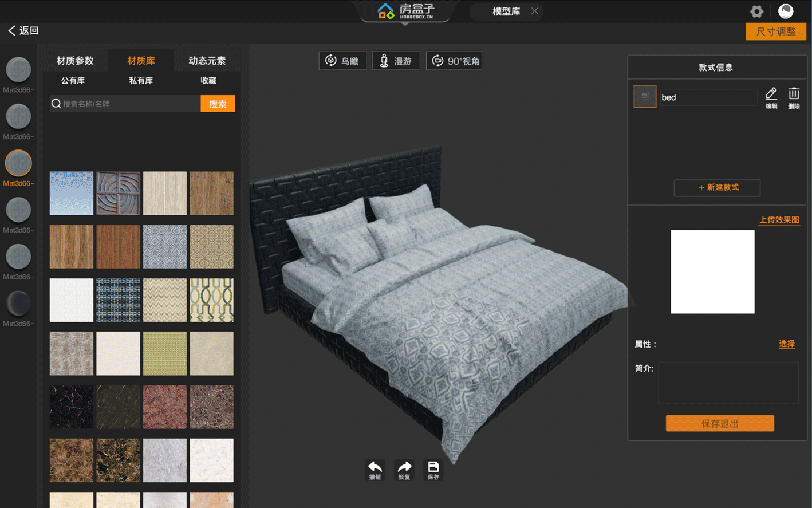Select the dark black material sphere
812x508 pixels.
(18, 304)
